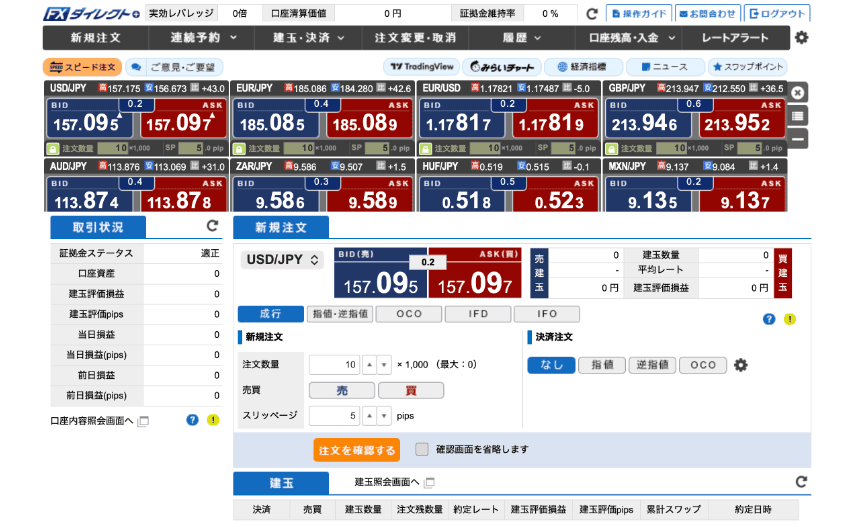Select 逆指値 for the settlement order
850x524 pixels.
pos(652,365)
